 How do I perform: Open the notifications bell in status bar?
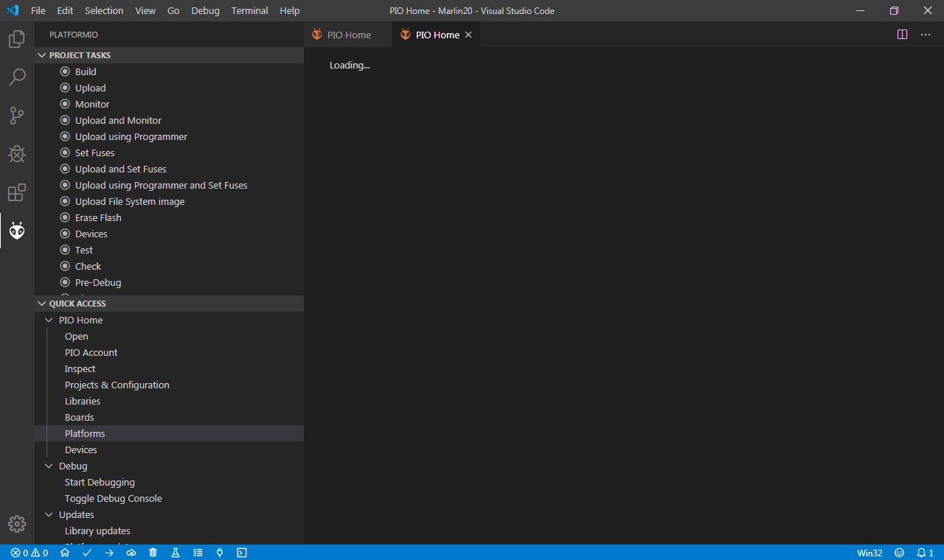pos(925,553)
